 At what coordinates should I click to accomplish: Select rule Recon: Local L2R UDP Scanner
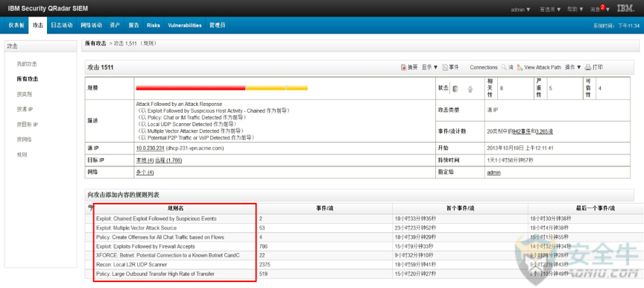click(x=131, y=265)
